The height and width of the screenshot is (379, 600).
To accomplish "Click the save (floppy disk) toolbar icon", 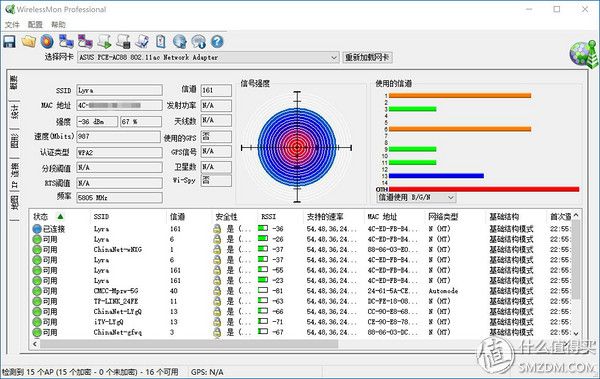I will 9,41.
